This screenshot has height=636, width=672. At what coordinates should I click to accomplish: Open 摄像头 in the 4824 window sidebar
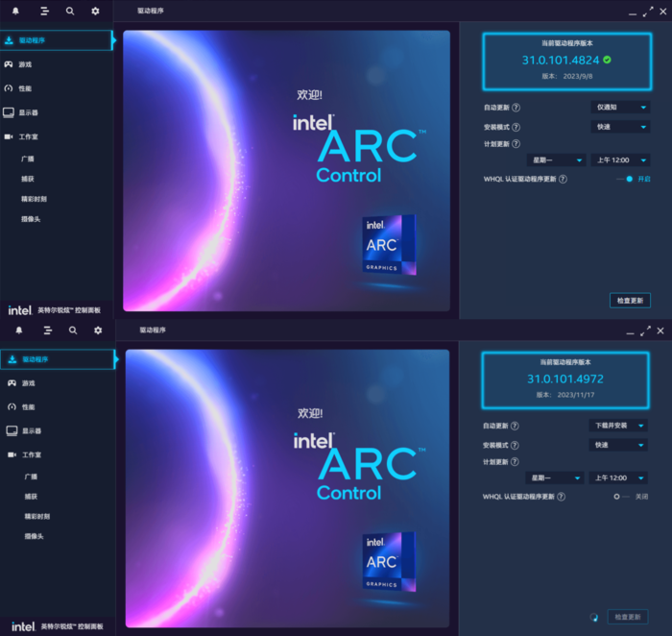(31, 219)
